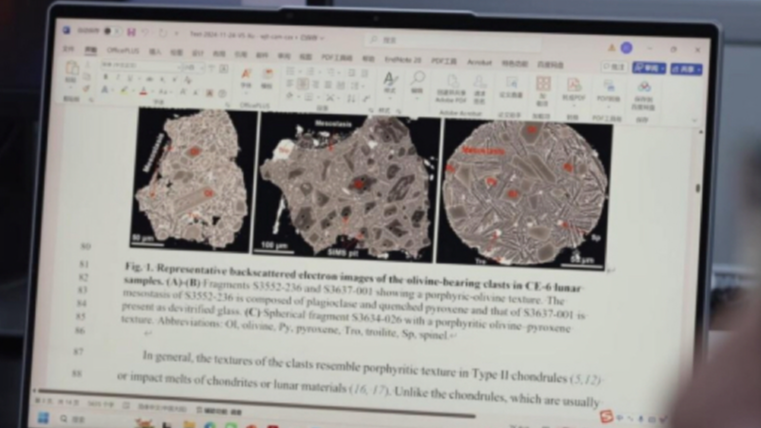761x428 pixels.
Task: Click the user account avatar circle
Action: tap(626, 48)
